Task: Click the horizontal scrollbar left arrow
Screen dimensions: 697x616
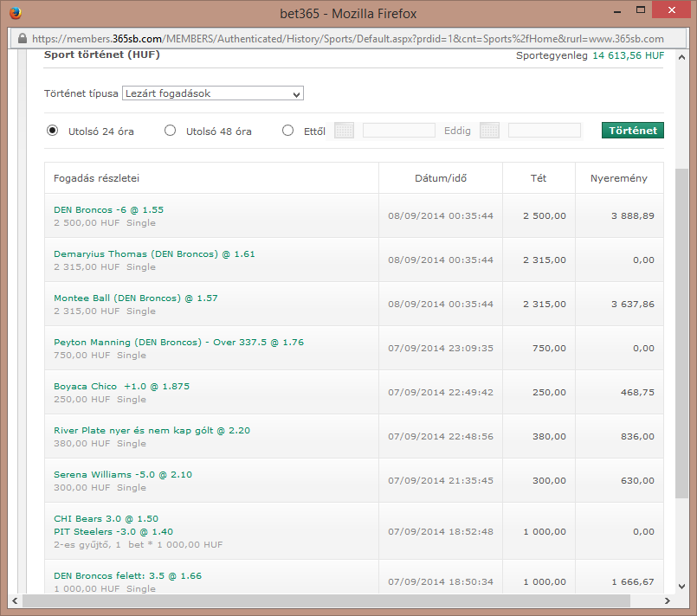Action: 15,601
